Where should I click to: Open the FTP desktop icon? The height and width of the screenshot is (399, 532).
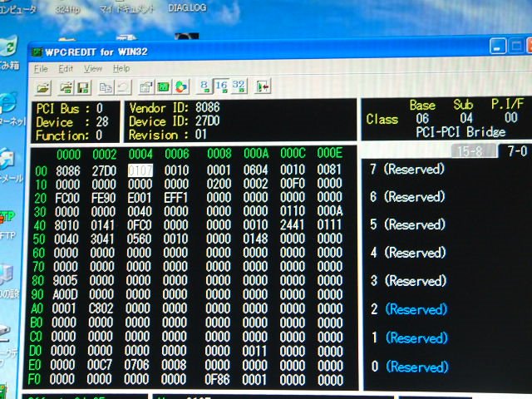coord(7,224)
